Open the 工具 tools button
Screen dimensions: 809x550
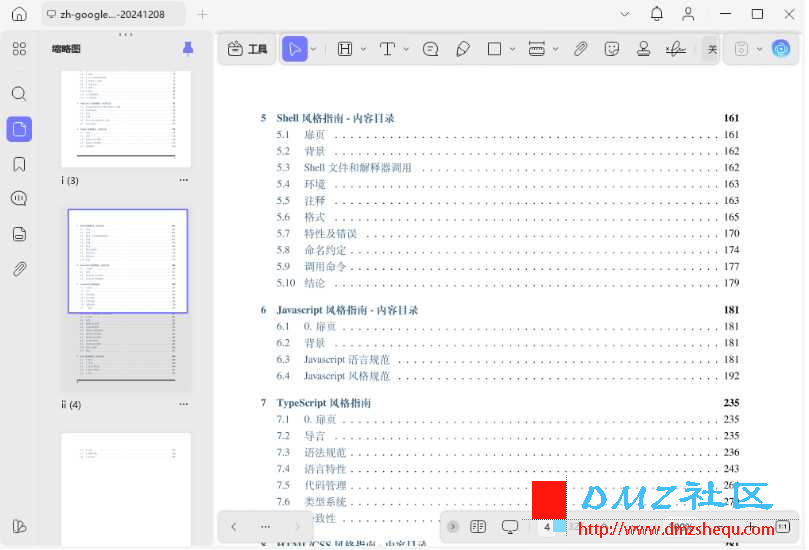pos(248,49)
